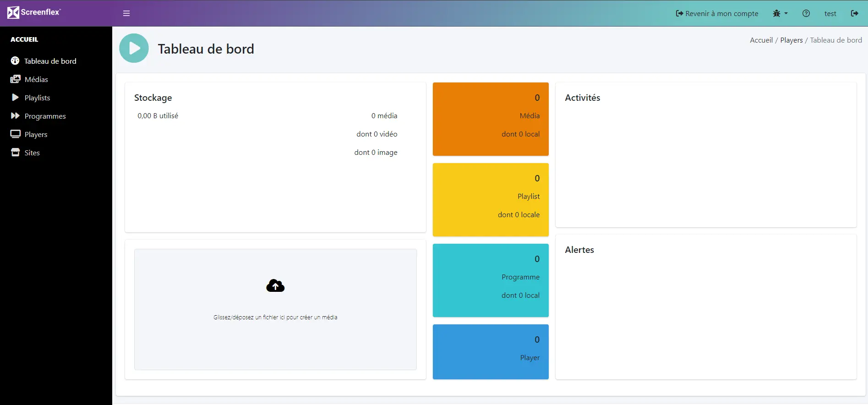Click 'Tableau de bord' breadcrumb text
The image size is (868, 405).
(x=836, y=40)
